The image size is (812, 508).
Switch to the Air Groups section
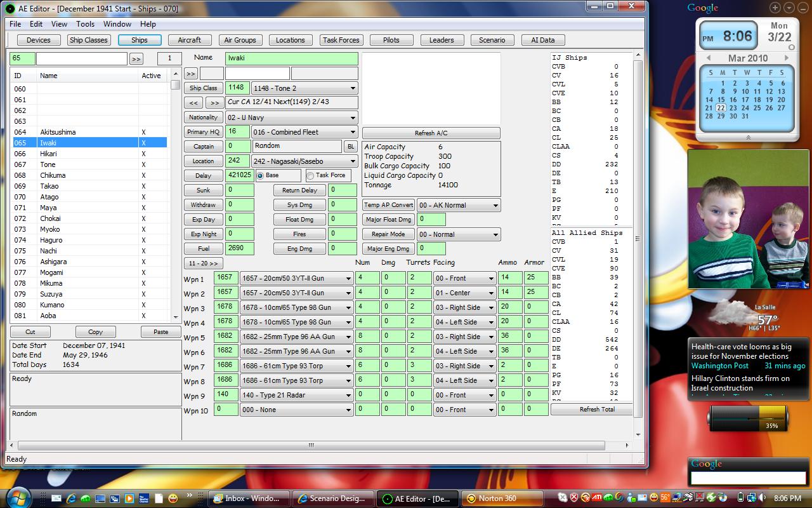pyautogui.click(x=240, y=40)
